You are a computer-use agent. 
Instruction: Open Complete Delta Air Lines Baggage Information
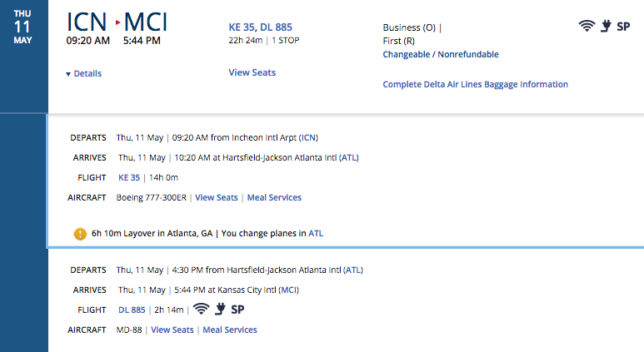[x=475, y=84]
